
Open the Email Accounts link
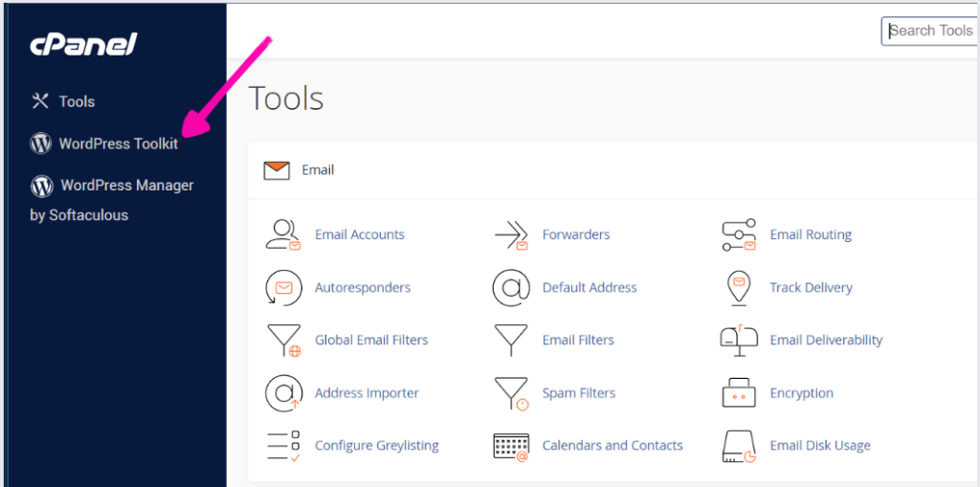coord(360,235)
